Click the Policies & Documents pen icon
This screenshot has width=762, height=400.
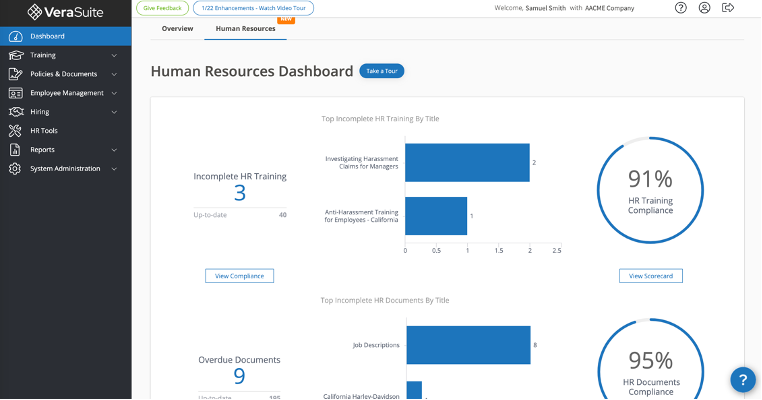pyautogui.click(x=16, y=74)
